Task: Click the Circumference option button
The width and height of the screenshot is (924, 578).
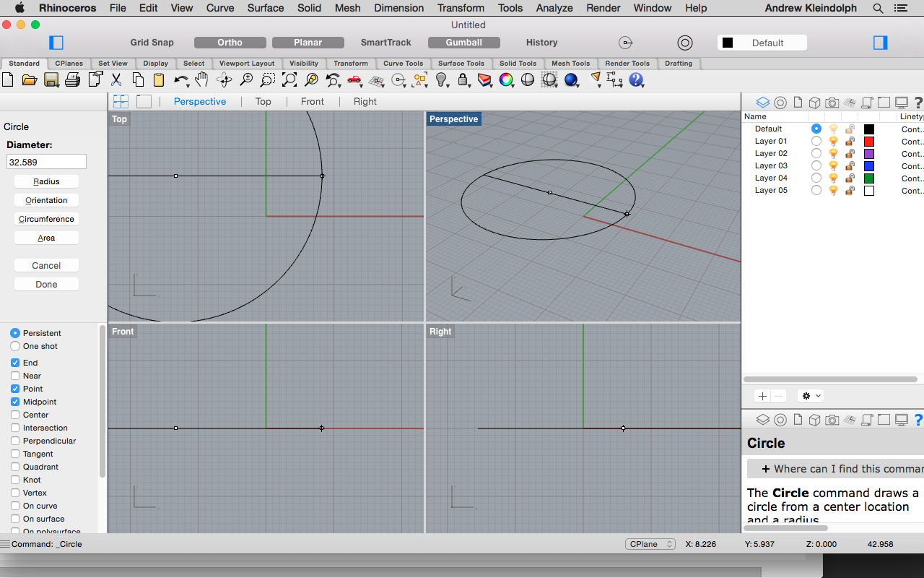Action: 46,219
